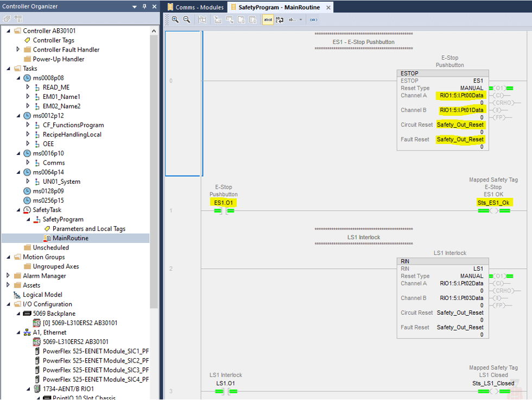Collapse I/O Configuration folder
Screen dimensions: 532x400
coord(9,304)
